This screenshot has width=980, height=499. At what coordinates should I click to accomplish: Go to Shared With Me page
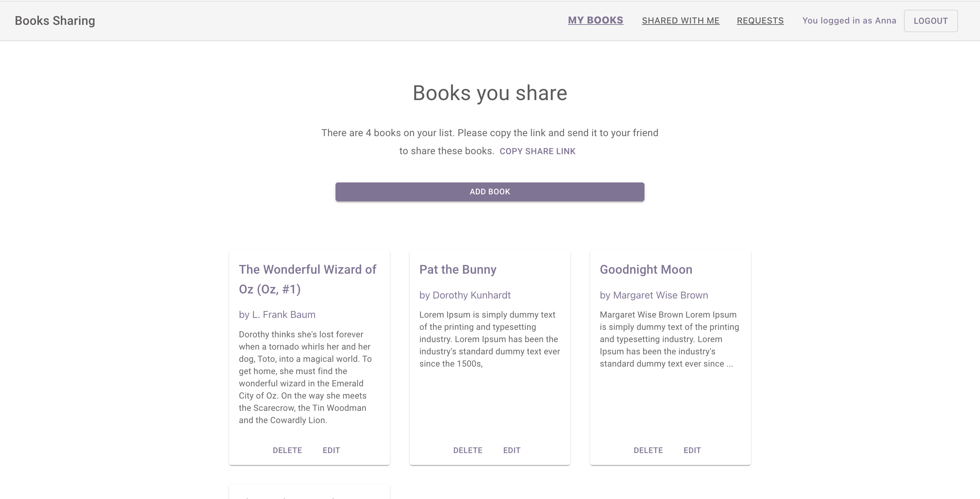[x=680, y=21]
